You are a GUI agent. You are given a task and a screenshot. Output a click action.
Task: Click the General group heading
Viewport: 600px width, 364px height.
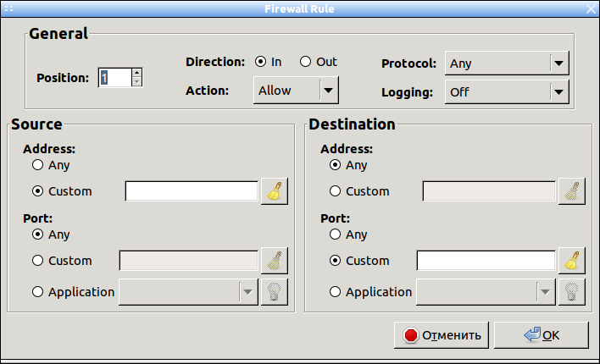click(58, 34)
